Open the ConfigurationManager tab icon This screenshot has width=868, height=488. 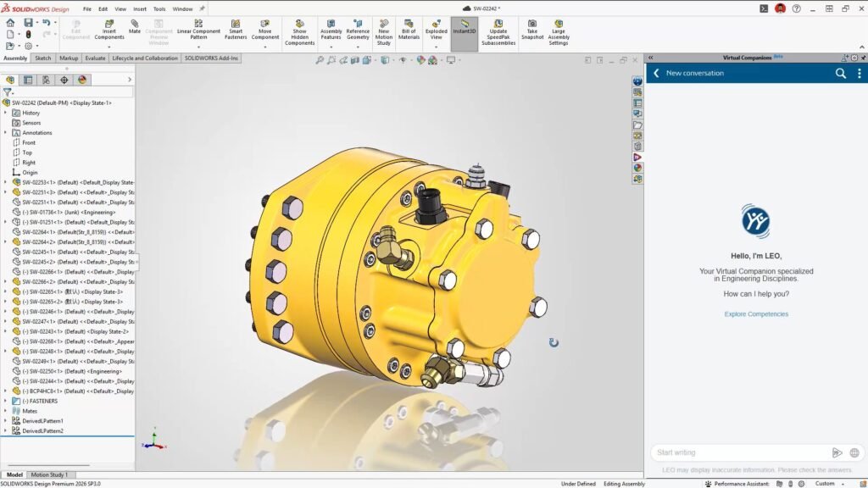pos(46,80)
